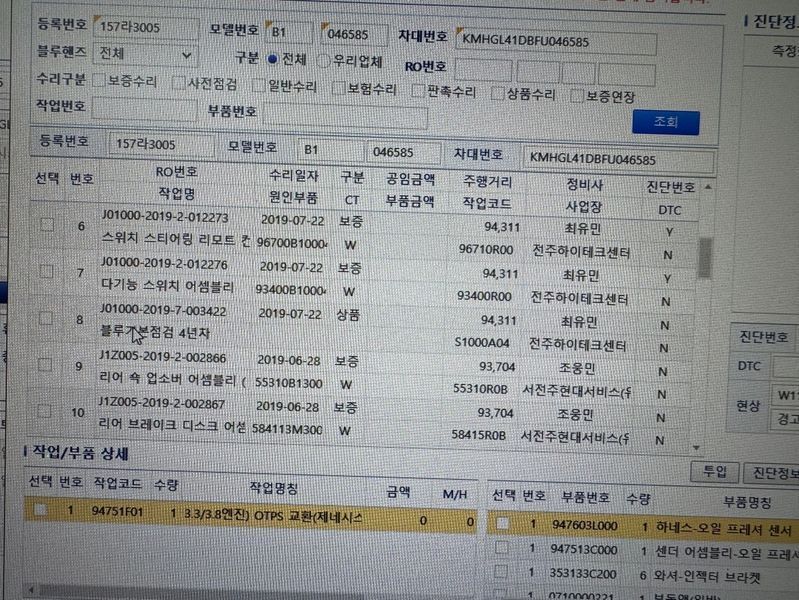
Task: Click RO number J1Z005-2019-2-002866
Action: click(x=163, y=357)
